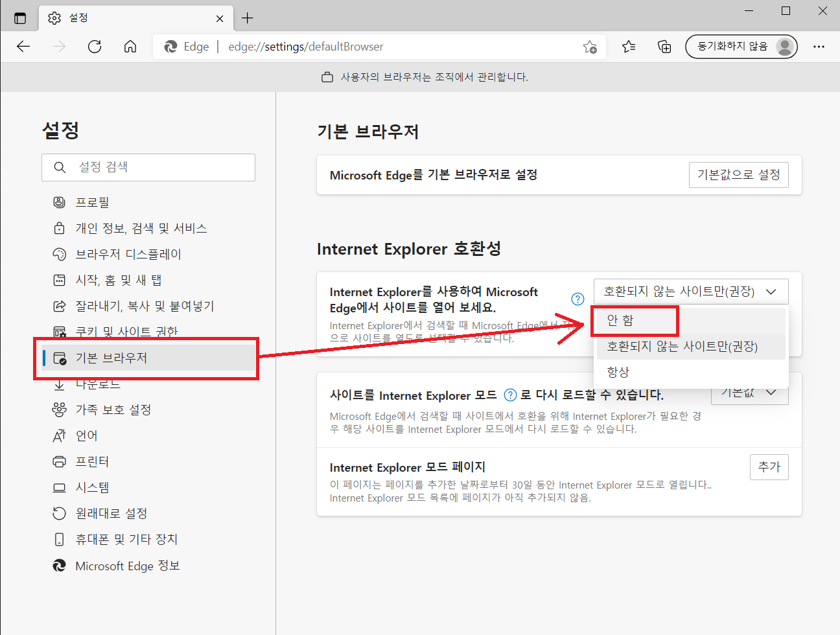This screenshot has height=635, width=840.
Task: Open 시스템 settings section
Action: 148,487
